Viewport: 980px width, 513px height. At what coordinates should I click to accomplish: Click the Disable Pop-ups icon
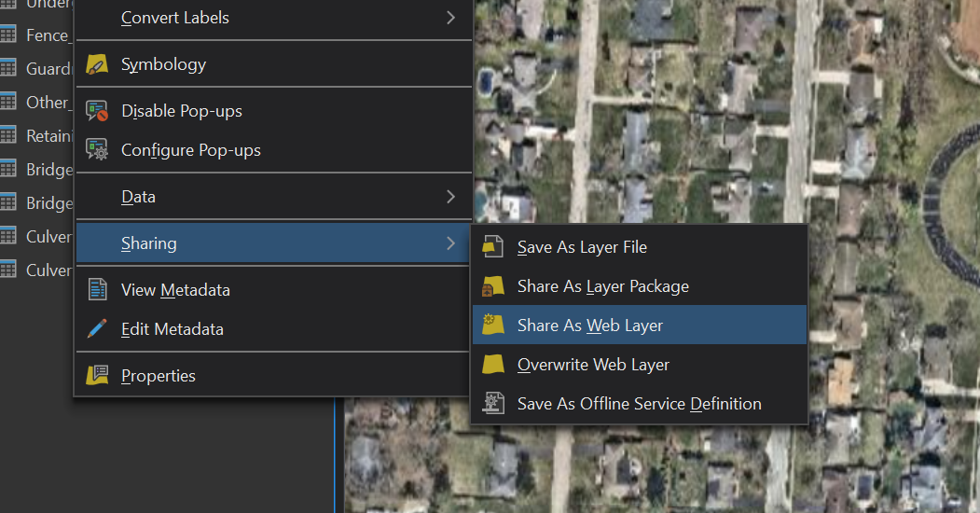pos(97,111)
